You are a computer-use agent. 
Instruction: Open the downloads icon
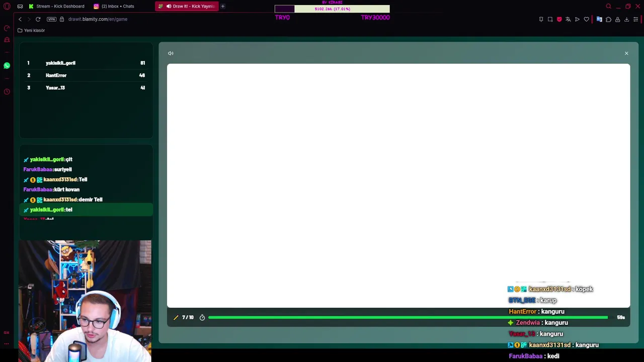coord(626,19)
